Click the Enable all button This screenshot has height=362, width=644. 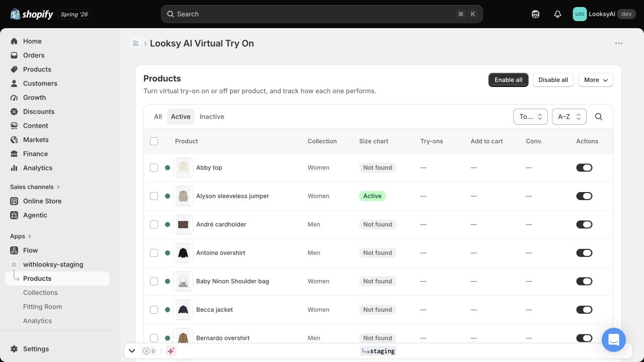pyautogui.click(x=508, y=80)
